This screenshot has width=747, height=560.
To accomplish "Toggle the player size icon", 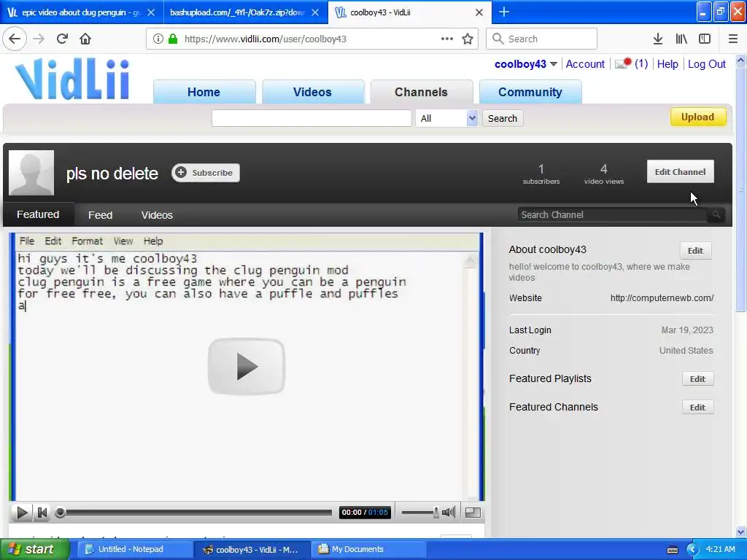I will (x=473, y=513).
